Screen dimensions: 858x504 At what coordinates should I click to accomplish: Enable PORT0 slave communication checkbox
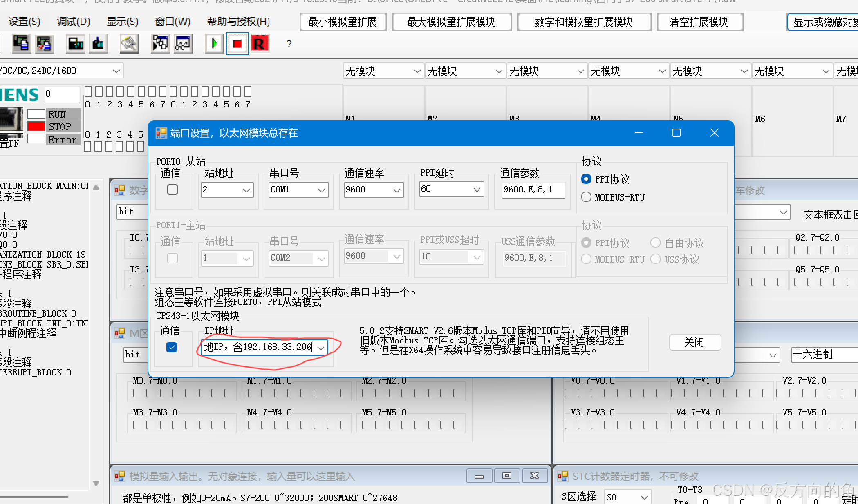click(172, 190)
